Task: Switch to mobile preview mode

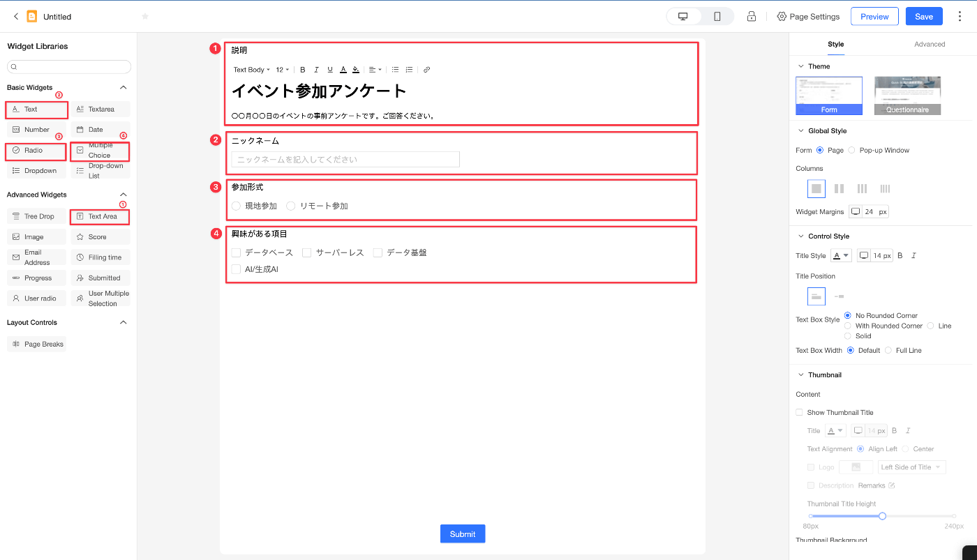Action: pyautogui.click(x=717, y=16)
